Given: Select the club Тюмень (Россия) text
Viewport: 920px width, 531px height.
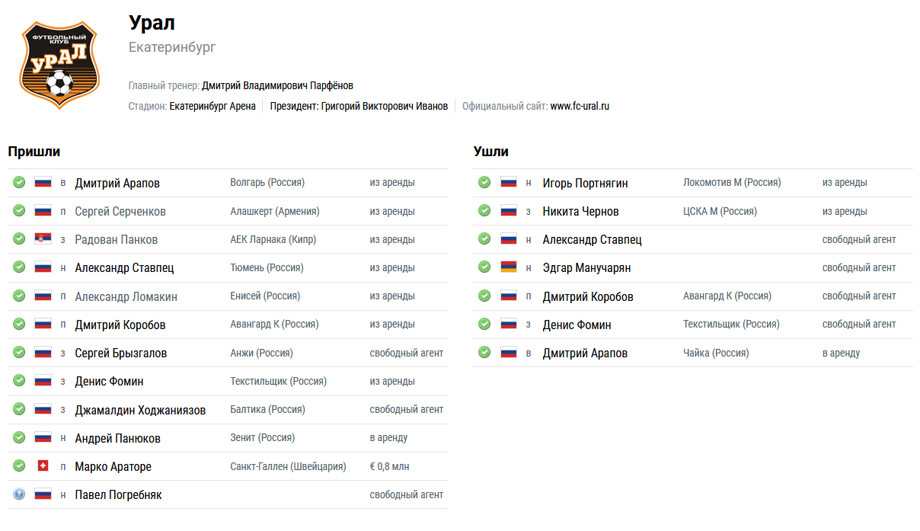Looking at the screenshot, I should coord(266,268).
